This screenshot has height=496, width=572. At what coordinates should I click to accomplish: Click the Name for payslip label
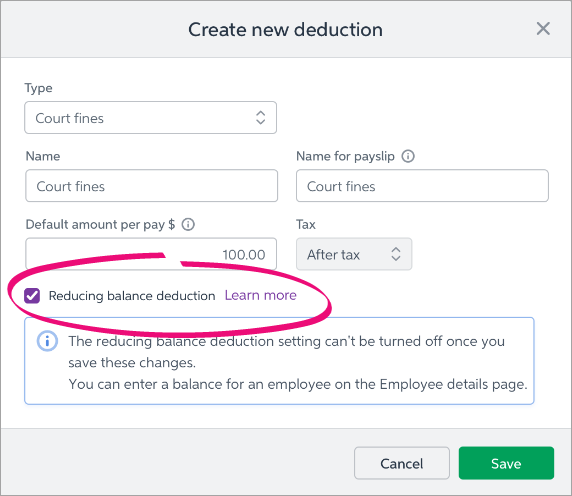click(345, 156)
